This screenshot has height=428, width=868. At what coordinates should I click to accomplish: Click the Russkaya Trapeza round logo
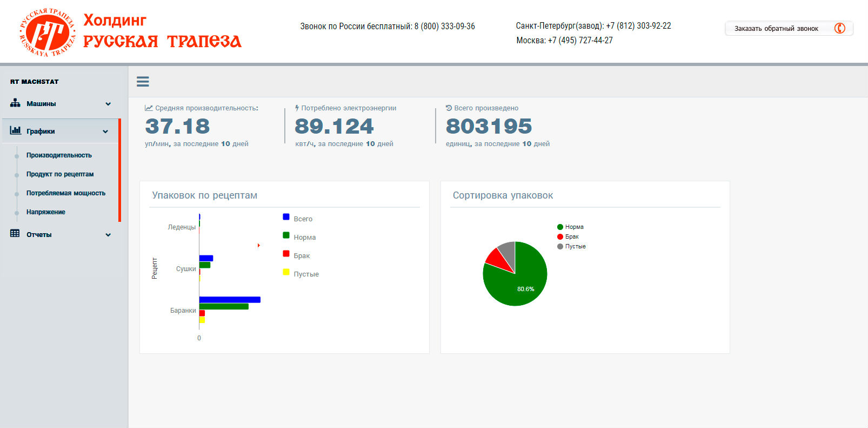(48, 33)
